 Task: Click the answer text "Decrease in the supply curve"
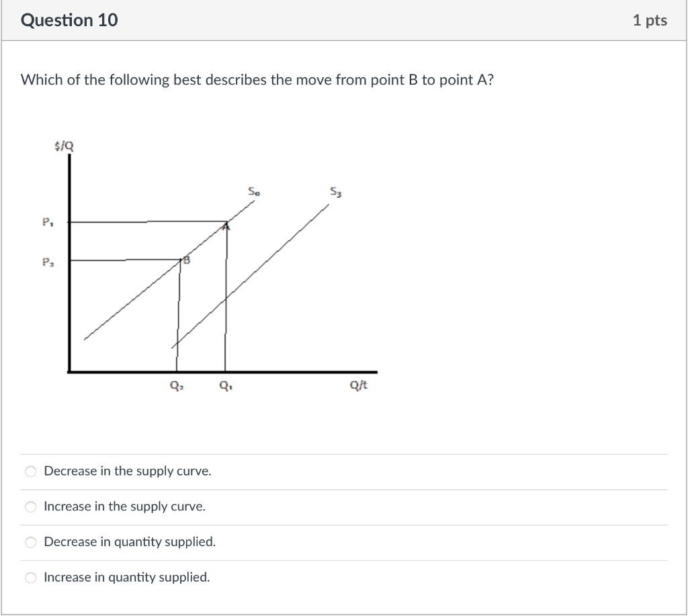(127, 471)
